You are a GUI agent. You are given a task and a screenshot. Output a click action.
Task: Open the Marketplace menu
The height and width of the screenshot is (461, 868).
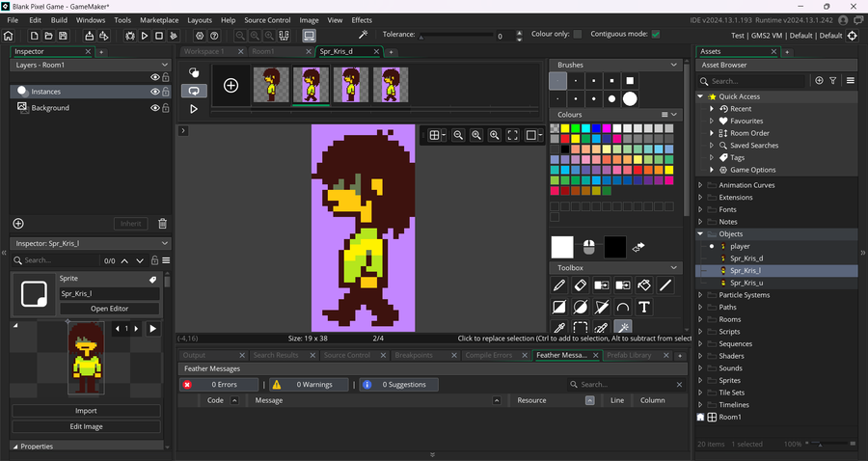tap(159, 20)
